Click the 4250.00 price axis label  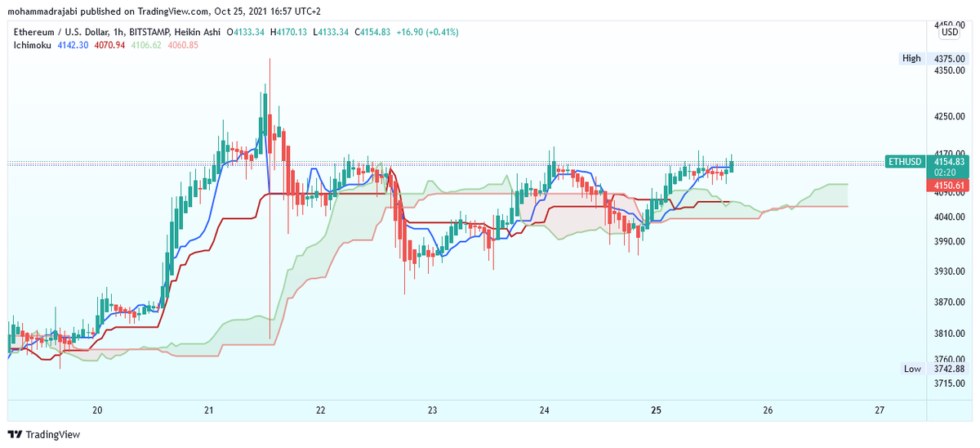pyautogui.click(x=951, y=117)
